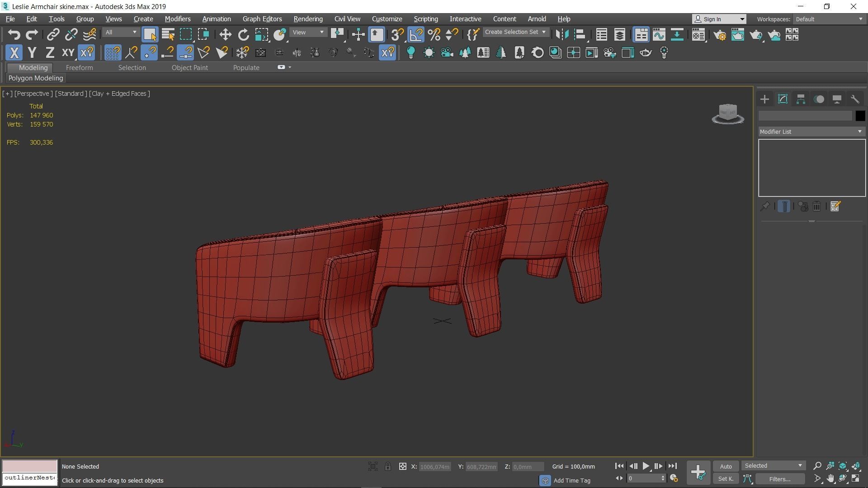Expand the Modifier List dropdown
The height and width of the screenshot is (488, 868).
point(811,131)
